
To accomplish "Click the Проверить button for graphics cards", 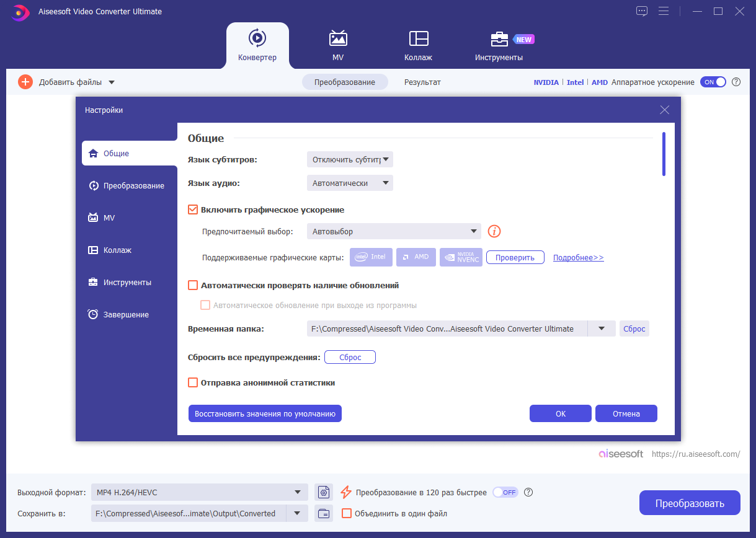I will coord(515,257).
